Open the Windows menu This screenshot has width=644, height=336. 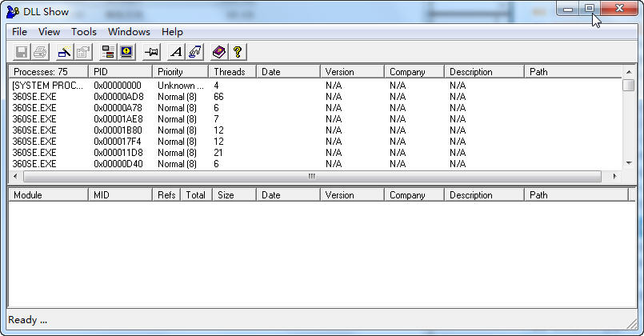point(129,32)
